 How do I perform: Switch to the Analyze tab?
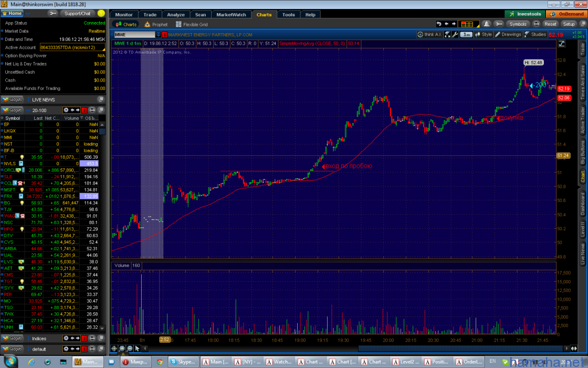coord(176,15)
